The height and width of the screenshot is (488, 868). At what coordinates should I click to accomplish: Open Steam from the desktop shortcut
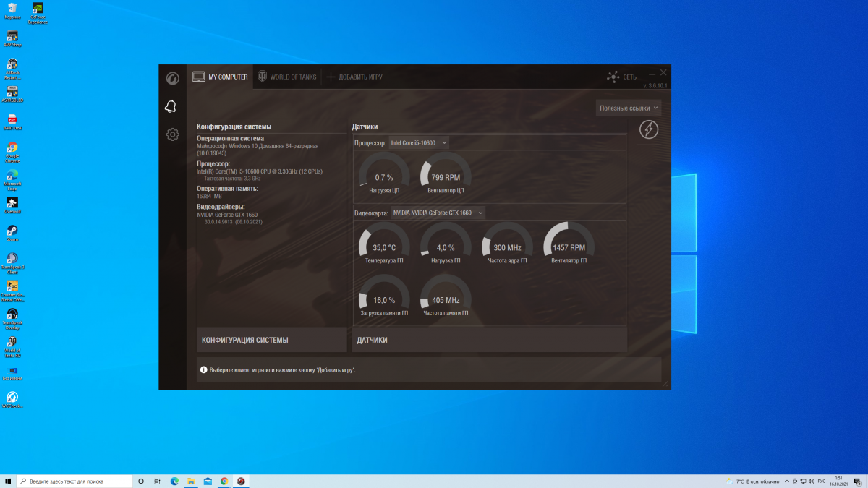coord(12,231)
